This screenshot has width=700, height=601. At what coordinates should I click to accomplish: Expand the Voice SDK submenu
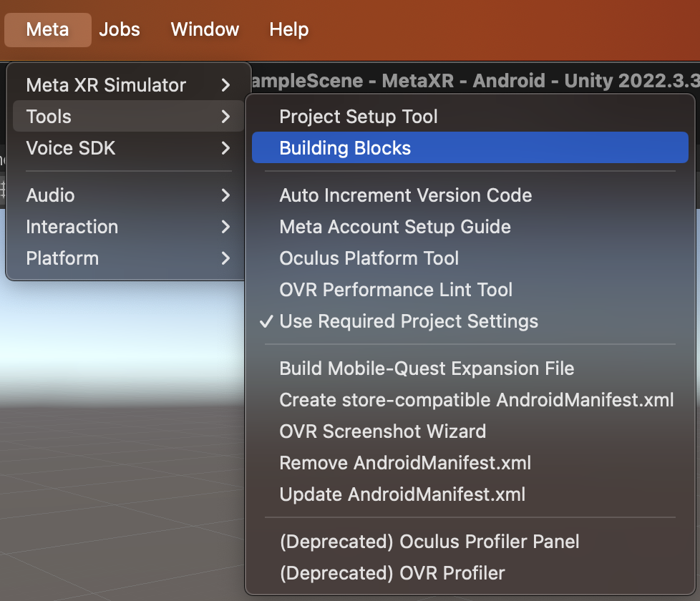point(71,148)
